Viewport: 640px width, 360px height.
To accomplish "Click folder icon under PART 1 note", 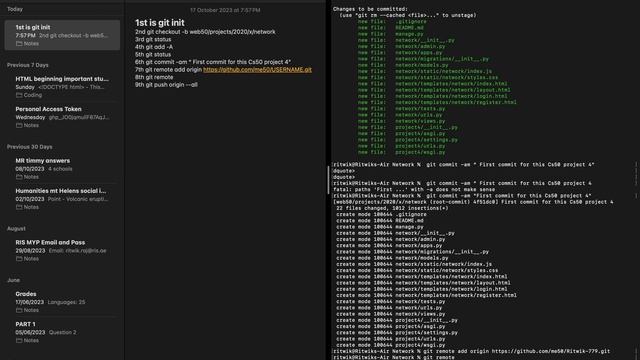I will pos(19,340).
